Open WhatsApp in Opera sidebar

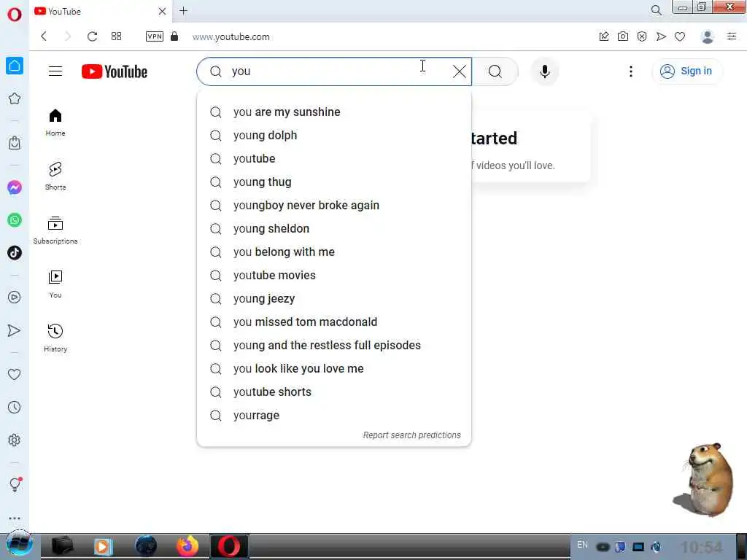tap(15, 220)
